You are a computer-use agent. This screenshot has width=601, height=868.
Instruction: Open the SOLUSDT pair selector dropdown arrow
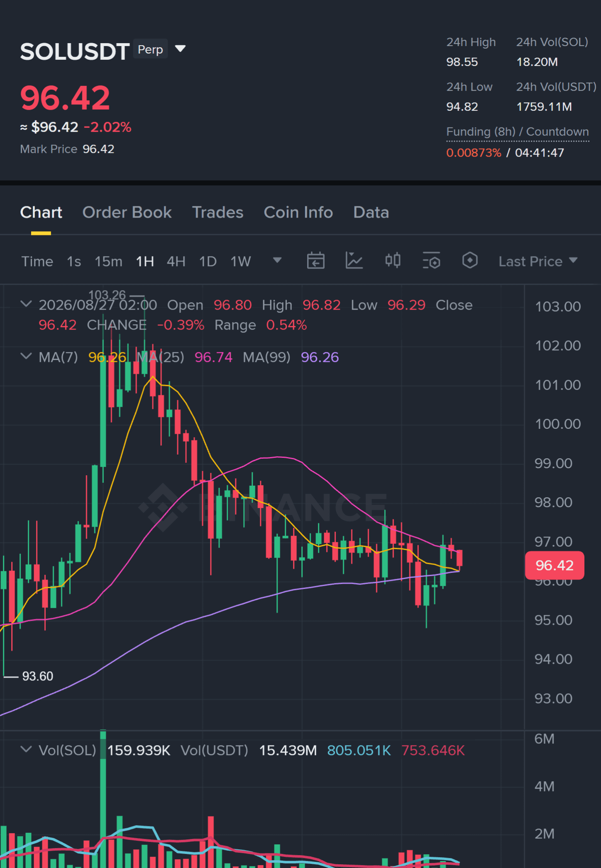(x=180, y=49)
